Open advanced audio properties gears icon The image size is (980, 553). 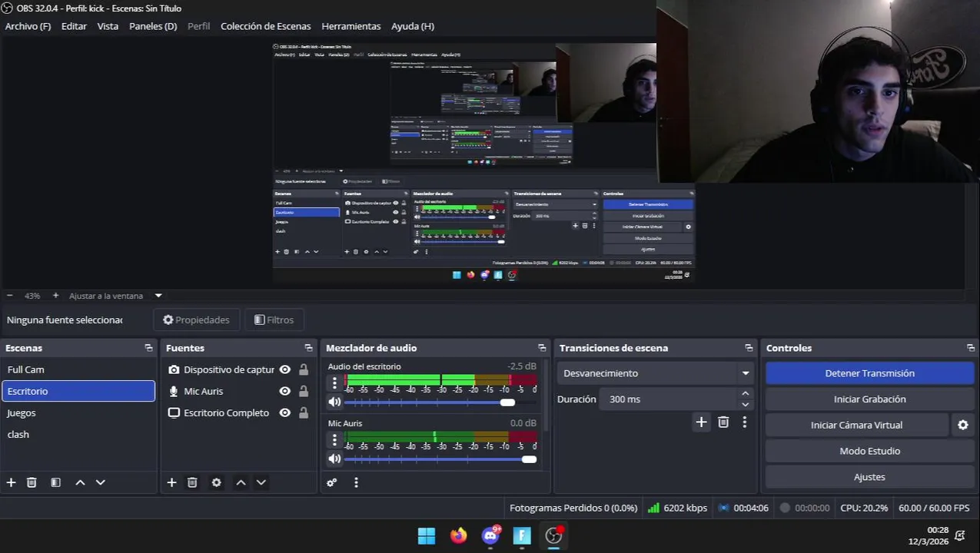pyautogui.click(x=332, y=482)
